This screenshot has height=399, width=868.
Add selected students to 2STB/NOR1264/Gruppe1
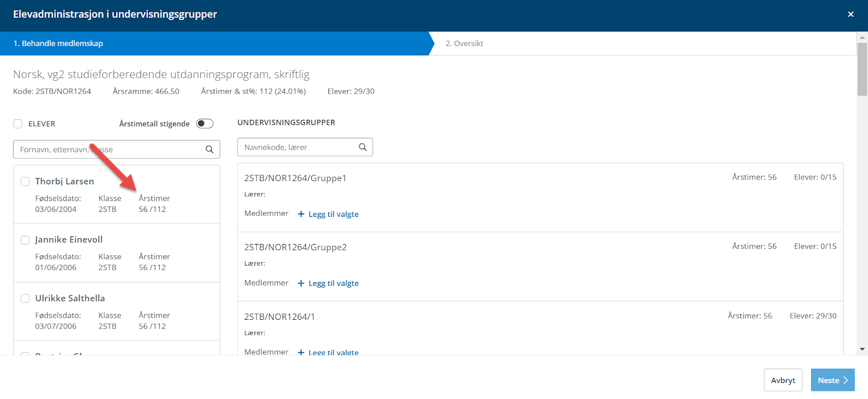(x=328, y=214)
